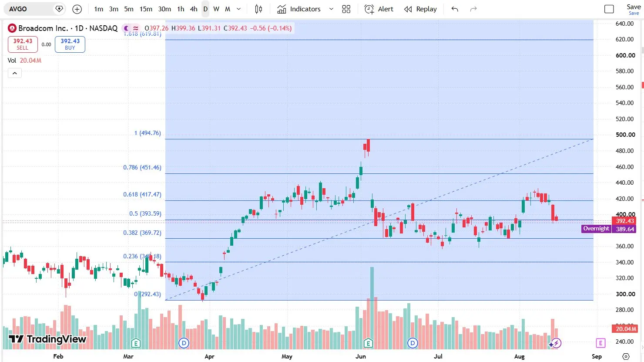Open the June earnings E marker
Screen dimensions: 644x362
368,343
